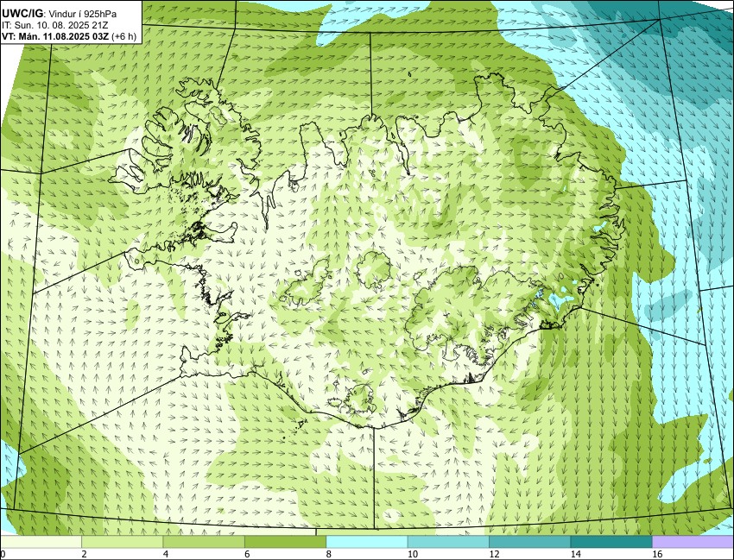Click the legend value '10'
Screen dimensions: 734x560
point(413,554)
